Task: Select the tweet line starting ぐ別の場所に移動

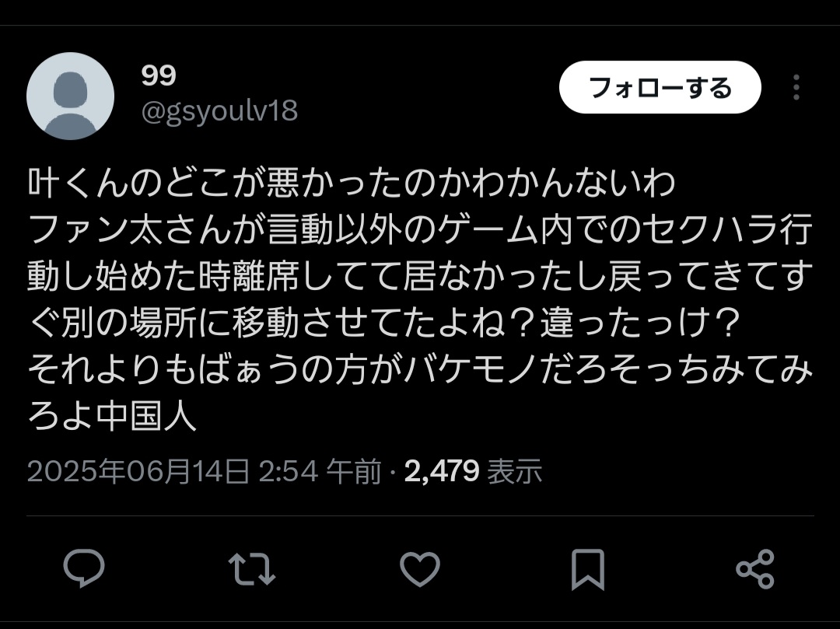Action: coord(384,323)
